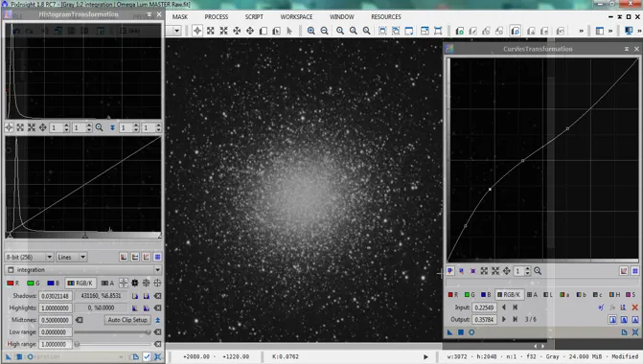The height and width of the screenshot is (364, 643).
Task: Click the Zoom Out magnifier in the main toolbar
Action: [x=324, y=31]
